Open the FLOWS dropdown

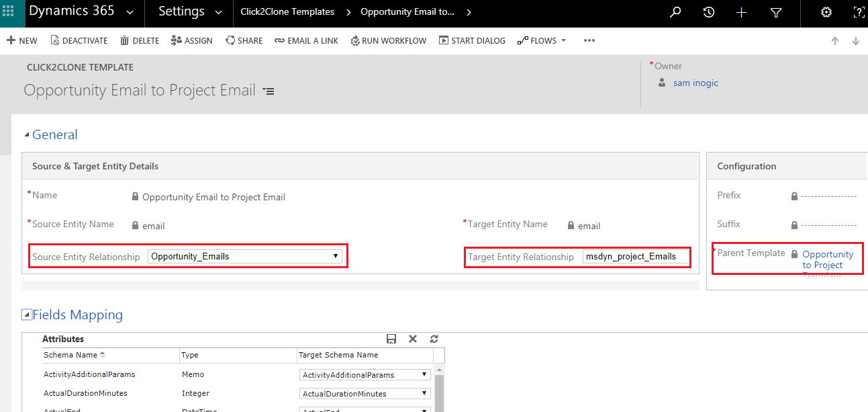tap(542, 40)
